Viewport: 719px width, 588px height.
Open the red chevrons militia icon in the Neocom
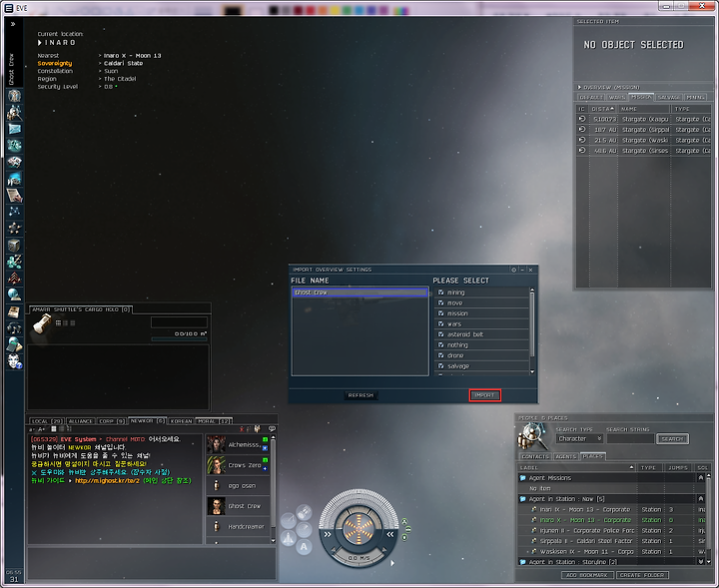click(15, 279)
